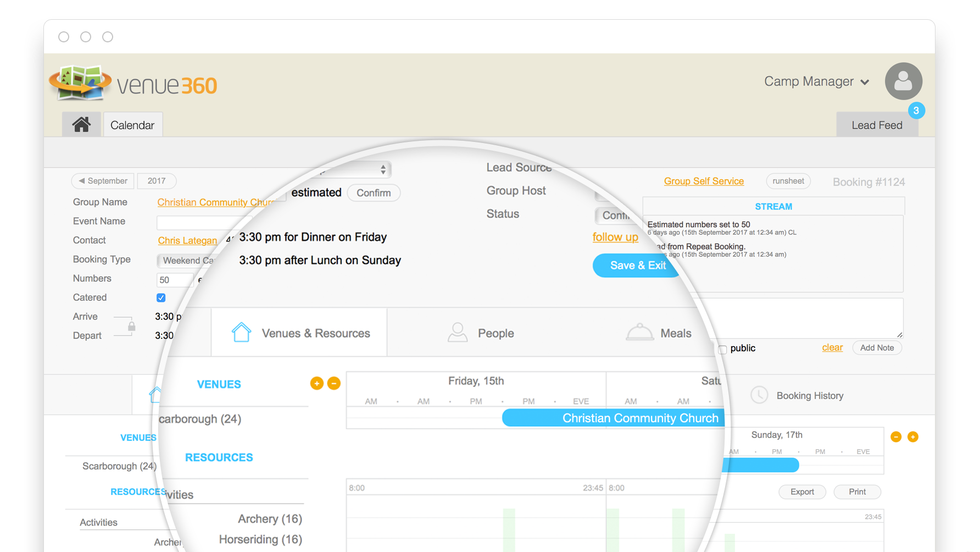Go to previous month from September
The image size is (980, 552).
tap(81, 181)
